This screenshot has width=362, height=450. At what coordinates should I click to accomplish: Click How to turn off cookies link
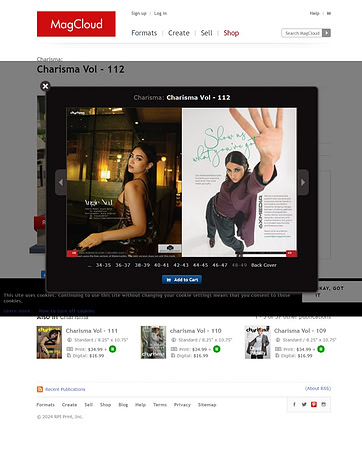tap(67, 311)
